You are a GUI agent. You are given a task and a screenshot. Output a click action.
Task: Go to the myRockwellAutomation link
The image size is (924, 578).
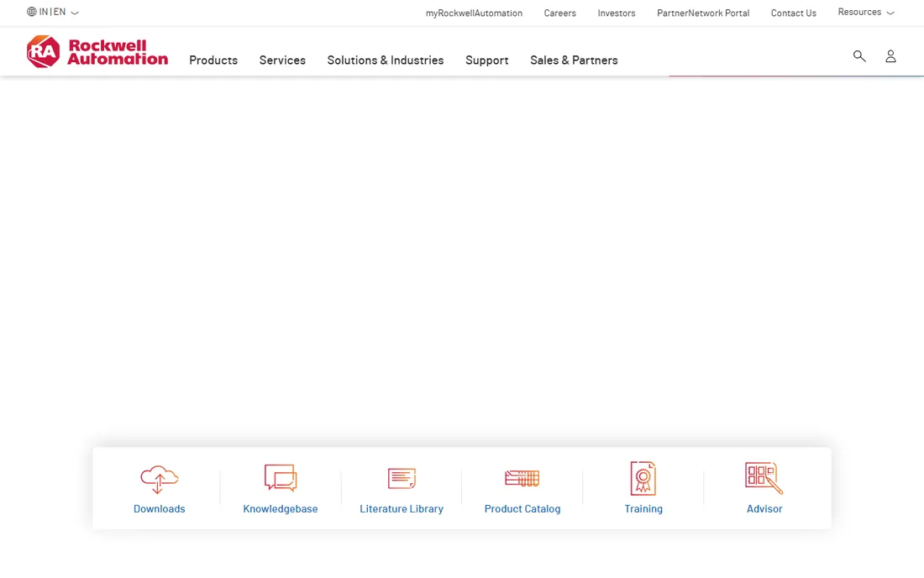pyautogui.click(x=474, y=13)
